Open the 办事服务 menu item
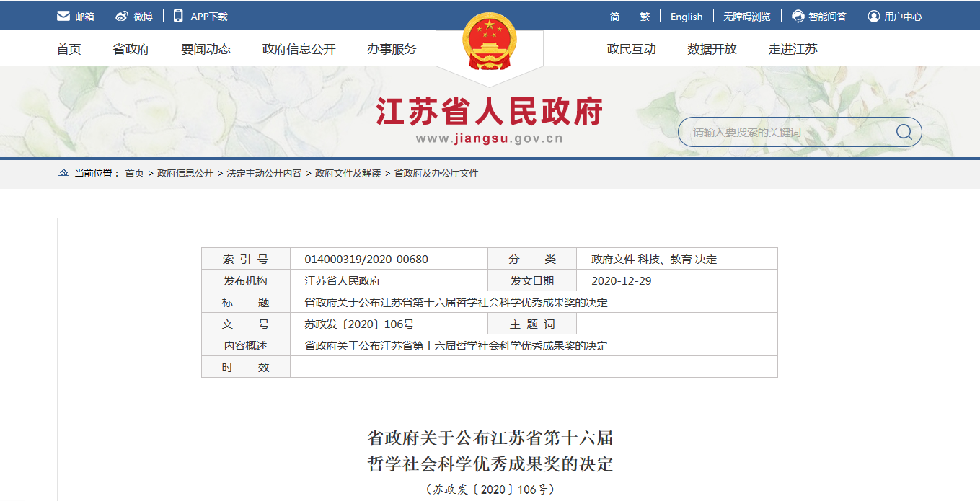 392,49
